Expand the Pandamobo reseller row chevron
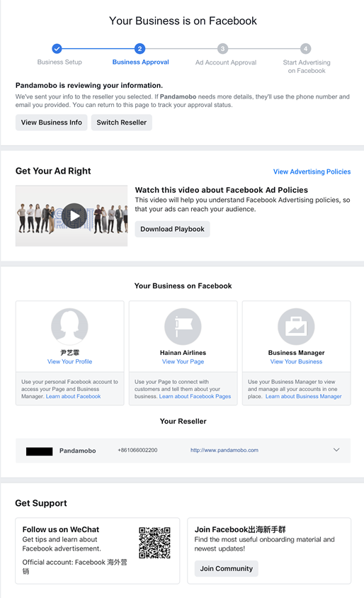This screenshot has height=598, width=364. point(336,450)
